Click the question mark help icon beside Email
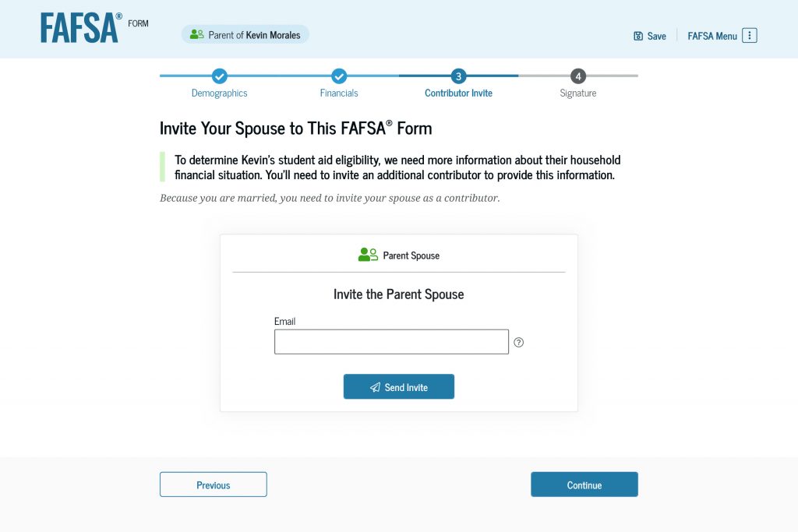This screenshot has width=798, height=532. [519, 342]
